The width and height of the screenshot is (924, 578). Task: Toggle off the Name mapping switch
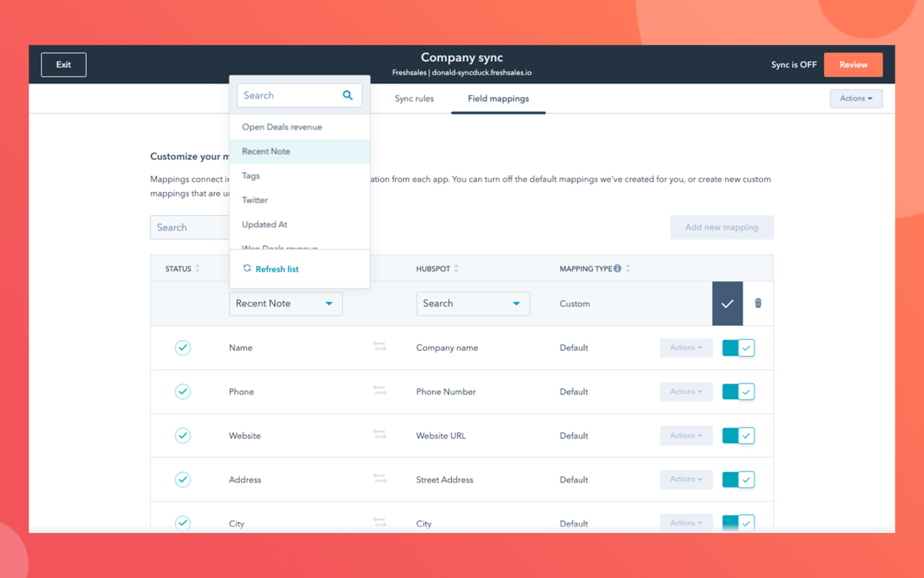coord(738,347)
